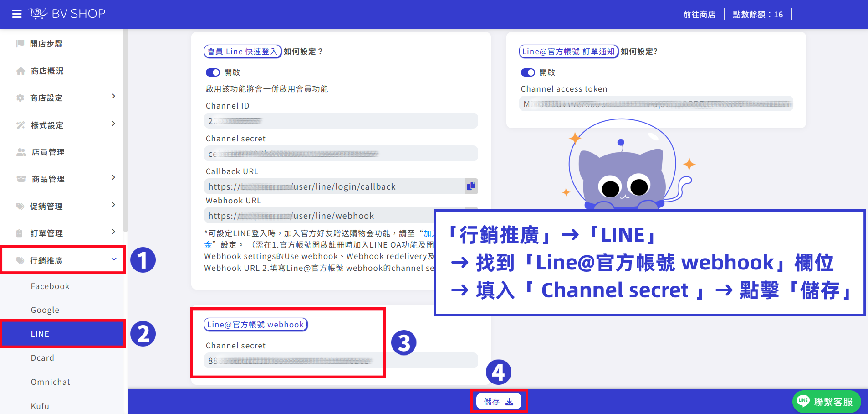Click the BV SHOP logo
868x414 pixels.
tap(67, 14)
